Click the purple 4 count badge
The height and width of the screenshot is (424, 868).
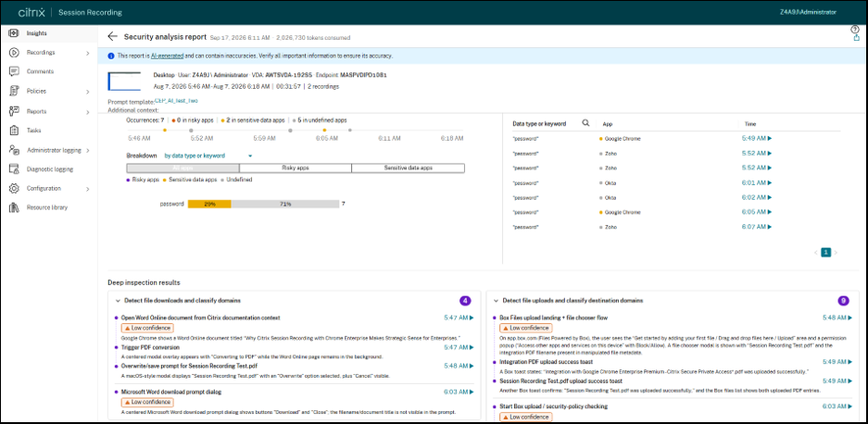coord(465,301)
